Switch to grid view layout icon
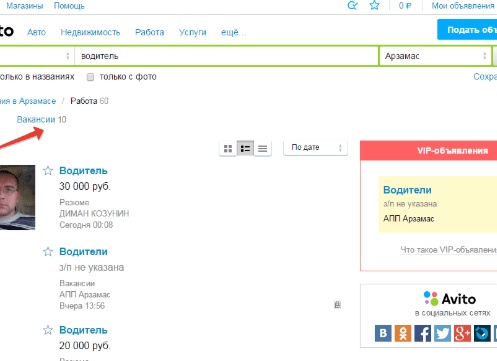Screen dimensions: 497x361 [x=228, y=148]
